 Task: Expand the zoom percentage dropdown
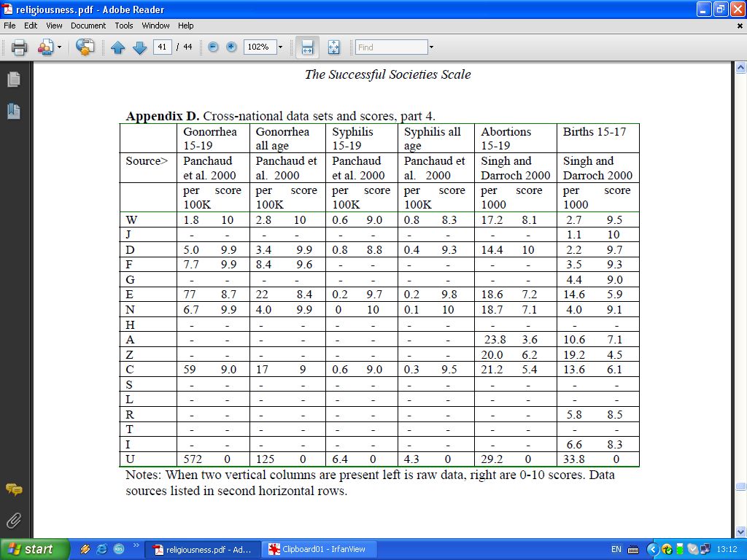(280, 47)
